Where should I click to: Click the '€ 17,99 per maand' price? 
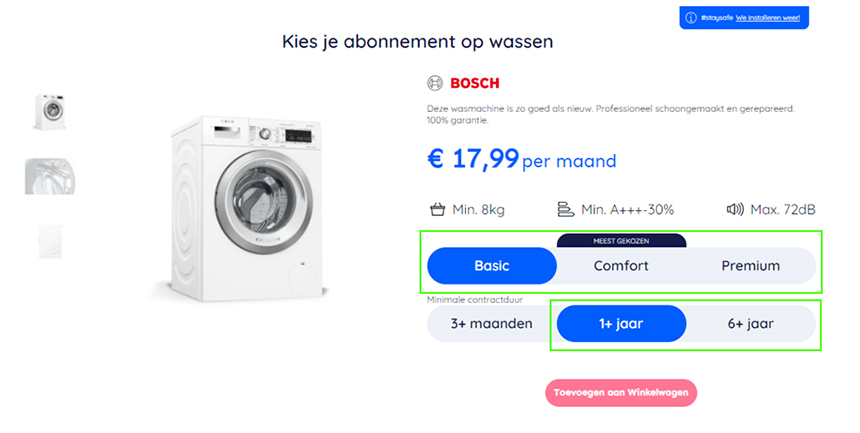[x=521, y=160]
